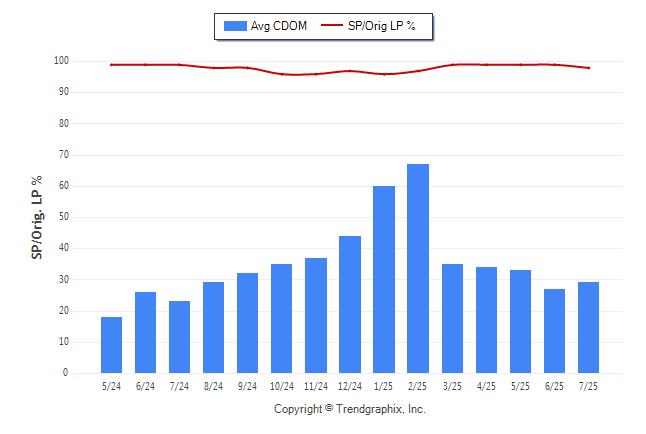This screenshot has width=646, height=434.
Task: Select the 9/24 bar
Action: click(247, 323)
